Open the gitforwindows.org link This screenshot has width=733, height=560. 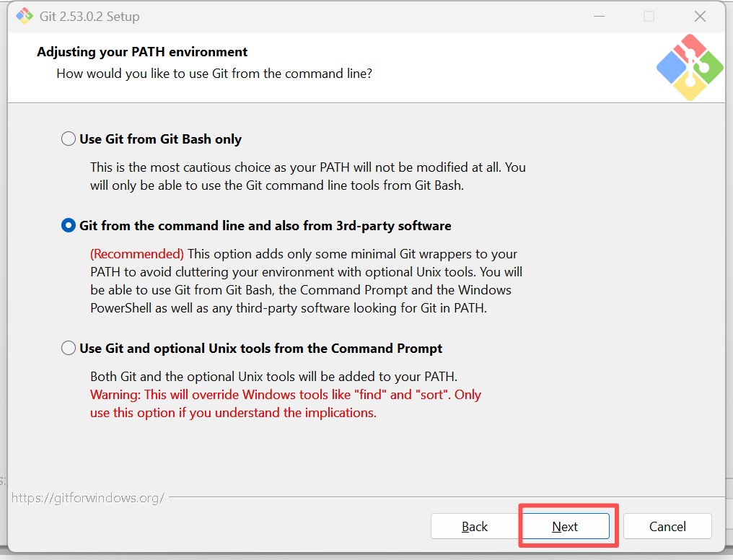[87, 498]
